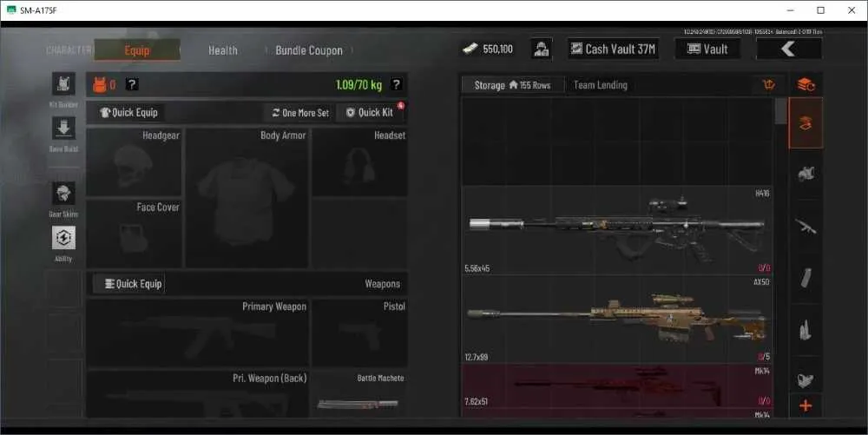Open the contacts profile icon near cash

pos(542,49)
